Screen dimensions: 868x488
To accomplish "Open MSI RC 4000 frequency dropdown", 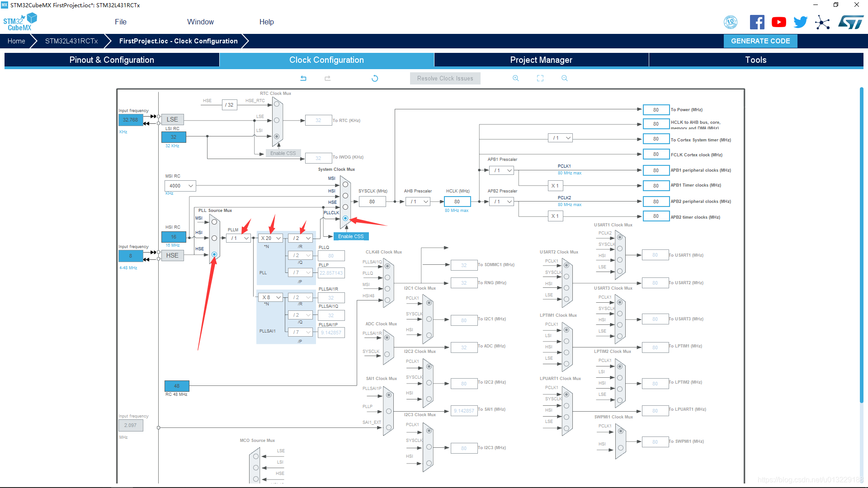I will click(180, 186).
